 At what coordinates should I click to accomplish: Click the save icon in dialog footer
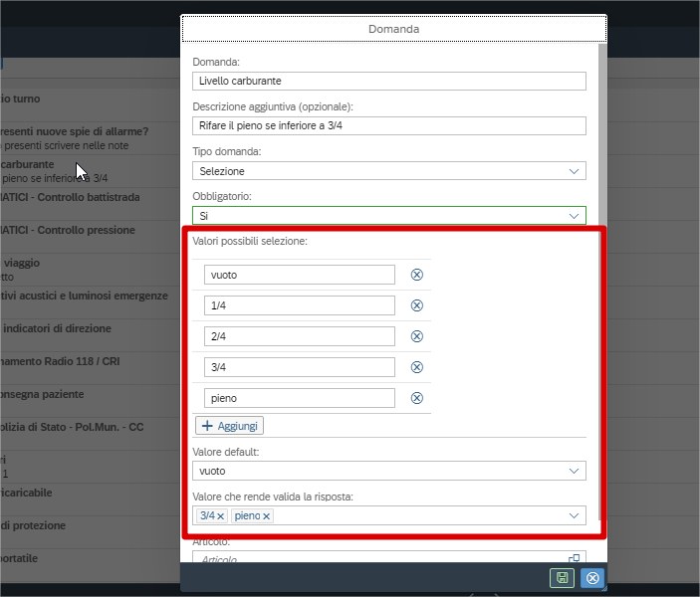(562, 578)
